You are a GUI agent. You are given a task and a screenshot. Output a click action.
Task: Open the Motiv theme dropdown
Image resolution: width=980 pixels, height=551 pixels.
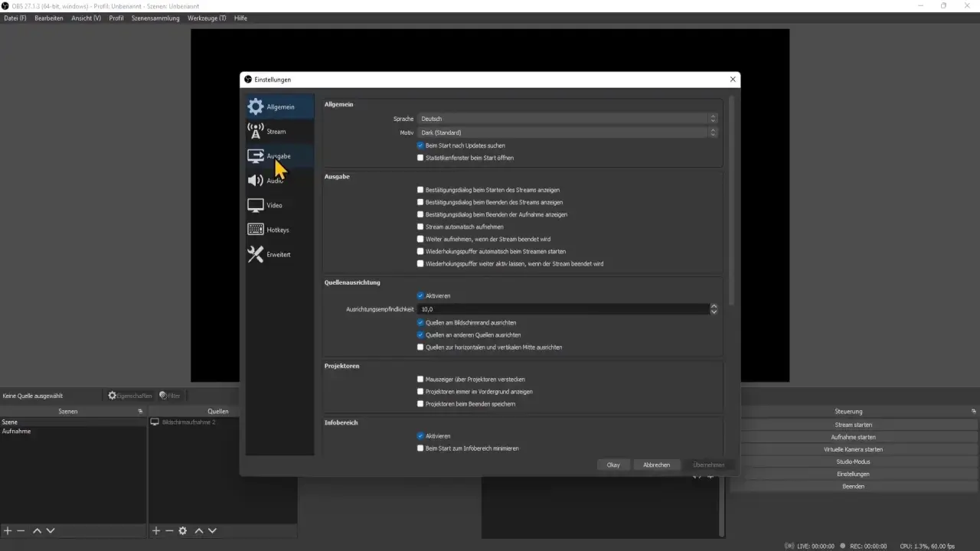point(567,132)
